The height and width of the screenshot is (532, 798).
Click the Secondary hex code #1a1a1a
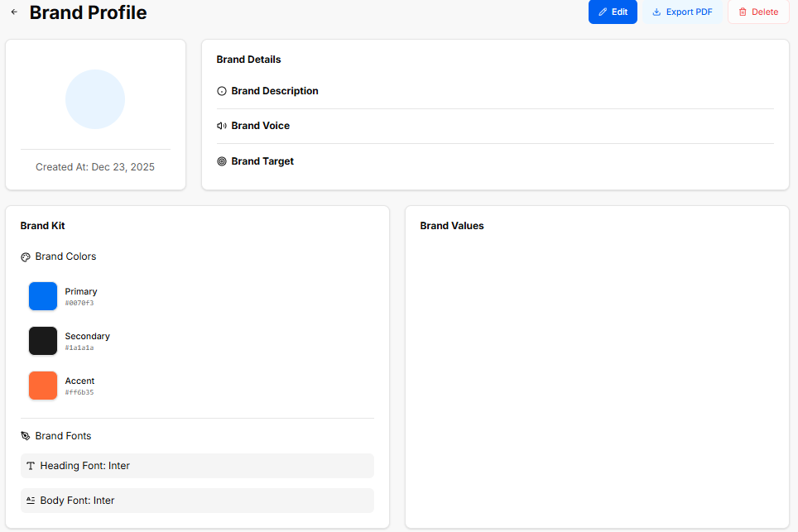79,347
